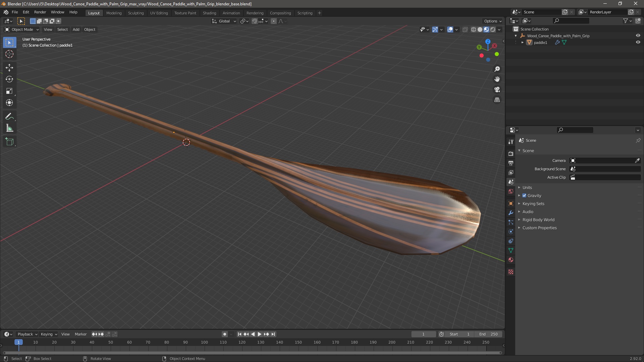This screenshot has height=362, width=644.
Task: Toggle camera view icon
Action: point(497,89)
